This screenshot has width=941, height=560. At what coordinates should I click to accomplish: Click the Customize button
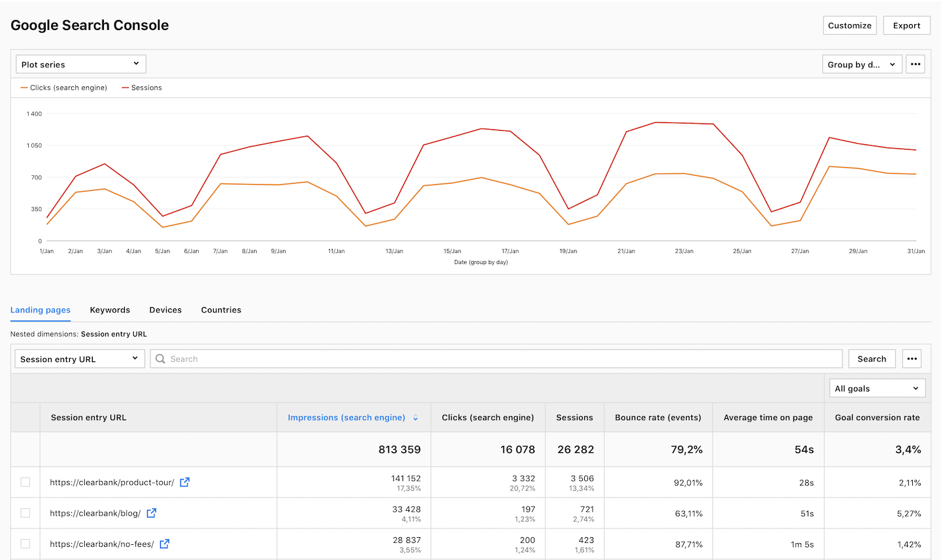(850, 25)
